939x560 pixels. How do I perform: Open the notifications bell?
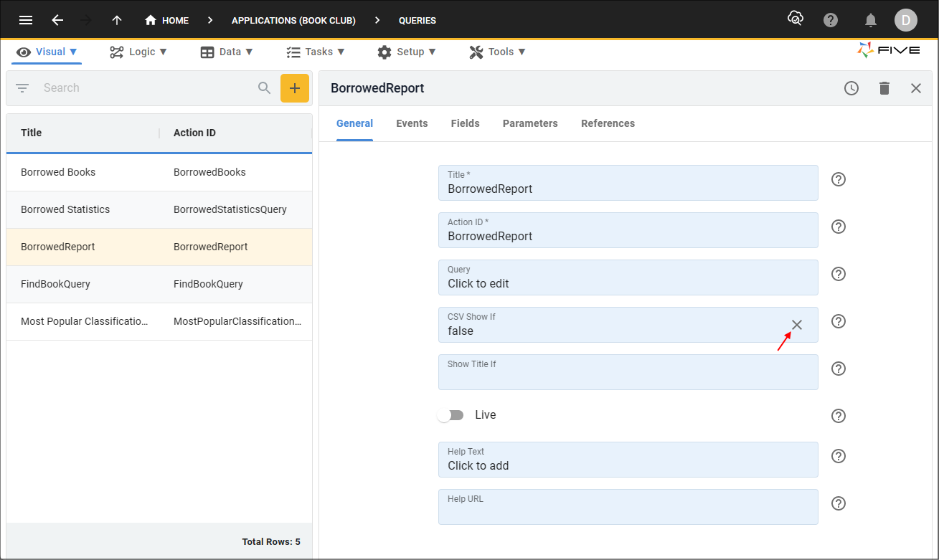pos(871,20)
